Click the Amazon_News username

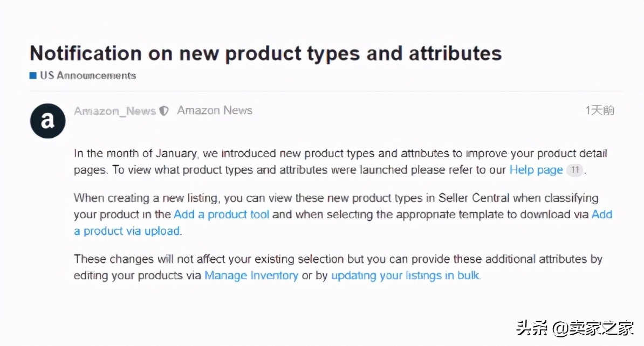tap(115, 111)
